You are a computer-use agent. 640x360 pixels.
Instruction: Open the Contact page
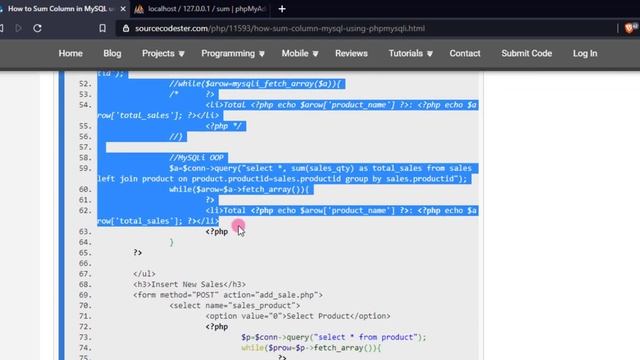coord(465,53)
